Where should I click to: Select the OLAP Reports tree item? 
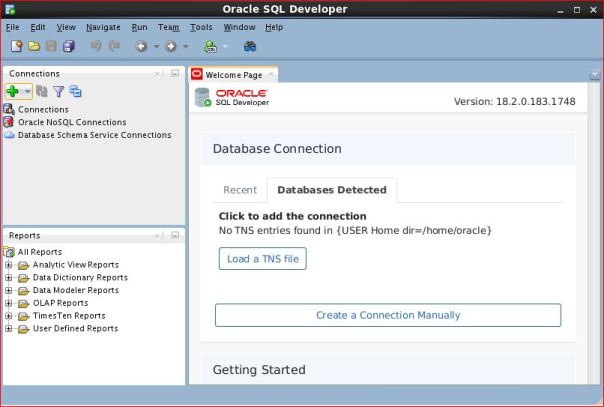click(60, 303)
